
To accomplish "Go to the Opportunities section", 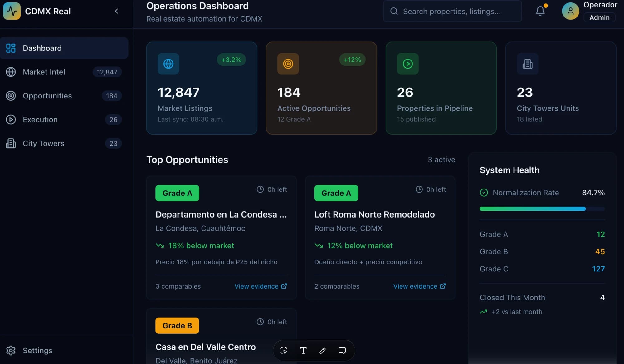I will coord(64,96).
